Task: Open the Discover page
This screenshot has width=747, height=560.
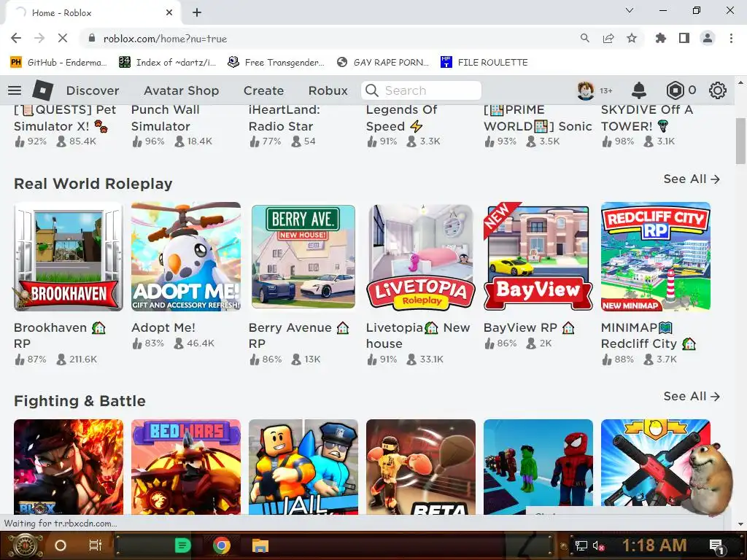Action: (93, 90)
